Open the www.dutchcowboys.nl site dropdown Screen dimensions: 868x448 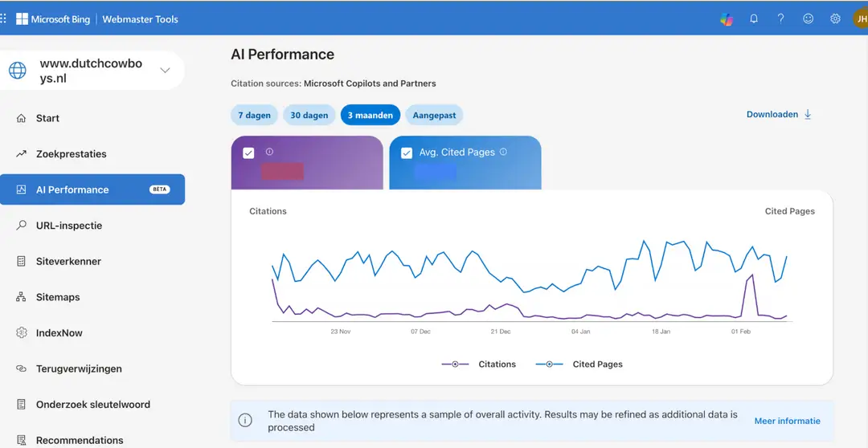92,70
